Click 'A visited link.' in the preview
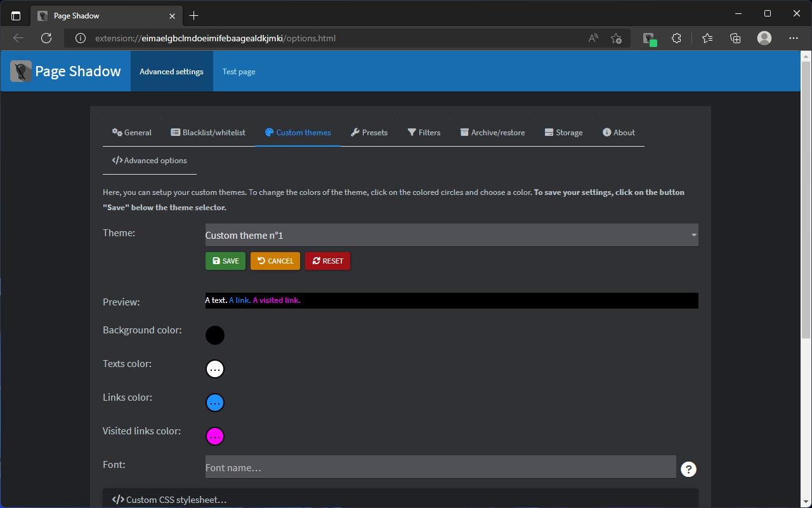Screen dimensions: 812x508 (277, 300)
